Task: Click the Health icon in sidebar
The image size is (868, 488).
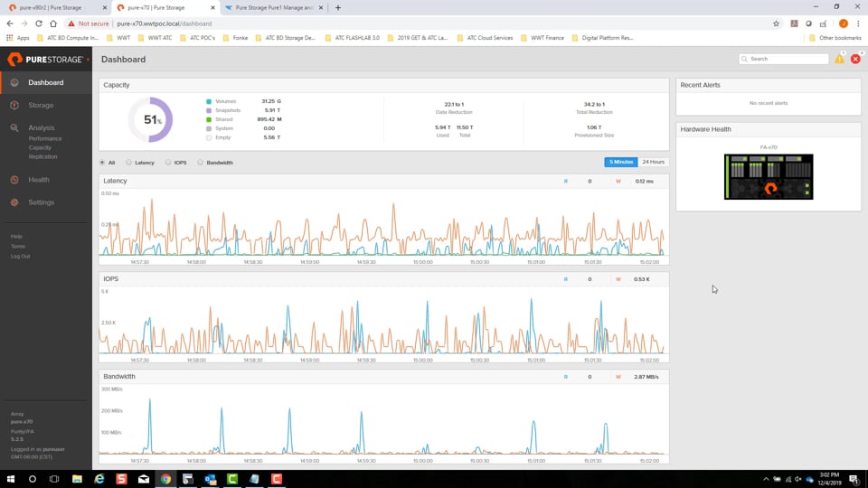Action: 14,180
